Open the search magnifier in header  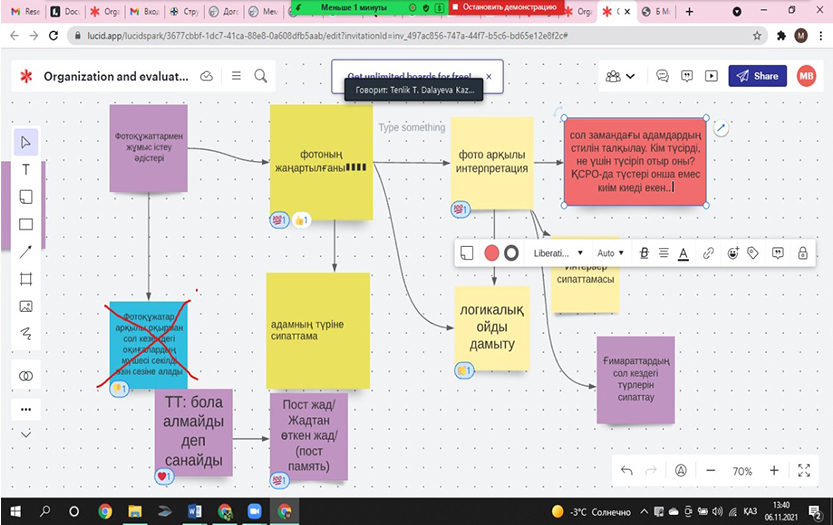point(261,76)
